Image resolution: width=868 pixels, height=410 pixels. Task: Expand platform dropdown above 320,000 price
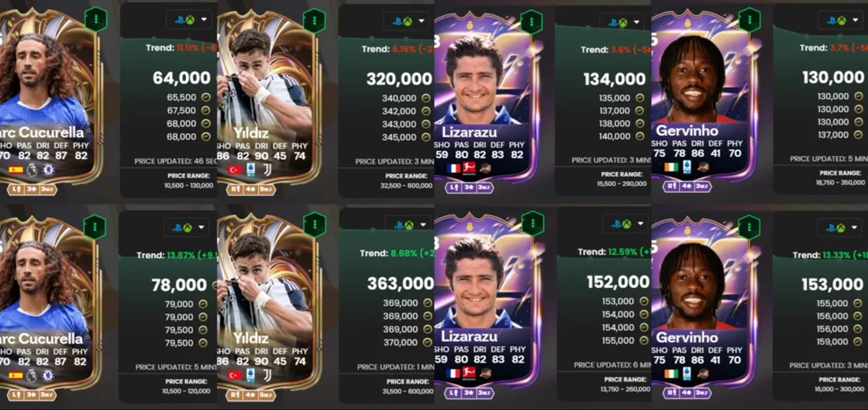point(407,21)
